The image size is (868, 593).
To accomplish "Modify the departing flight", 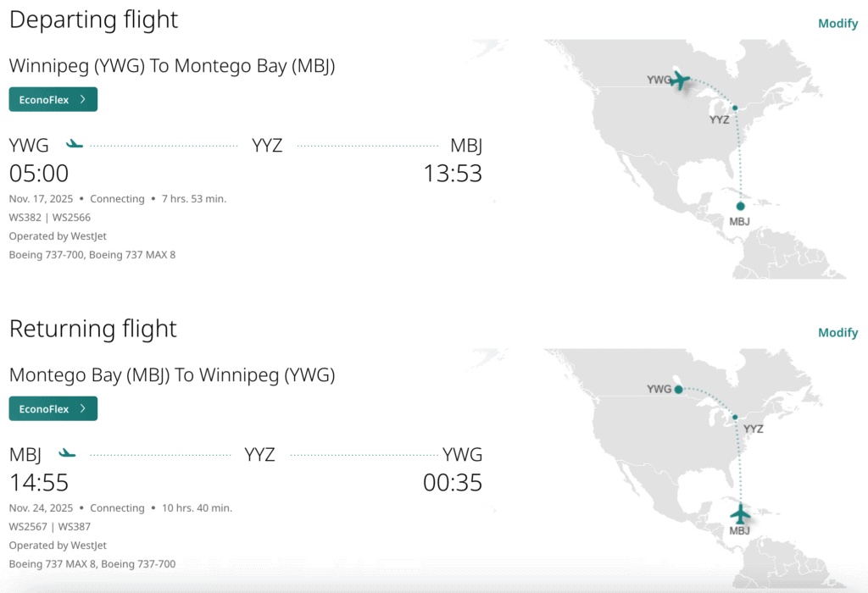I will pos(837,24).
